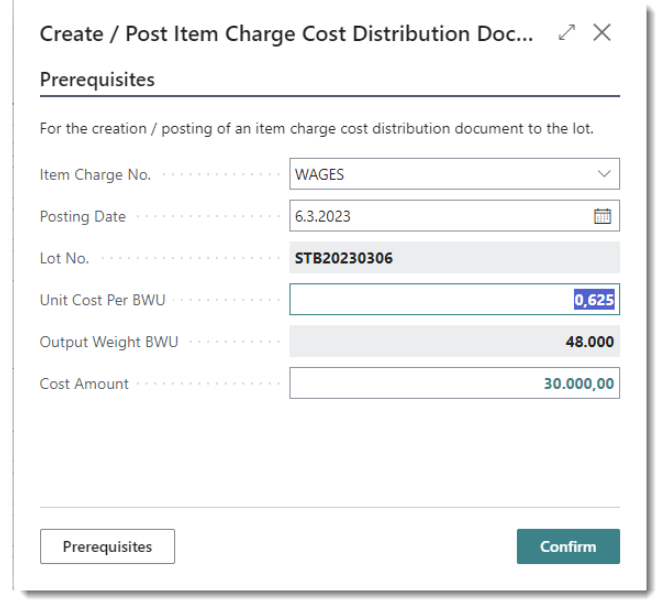
Task: Click the Cost Amount input field
Action: (454, 383)
